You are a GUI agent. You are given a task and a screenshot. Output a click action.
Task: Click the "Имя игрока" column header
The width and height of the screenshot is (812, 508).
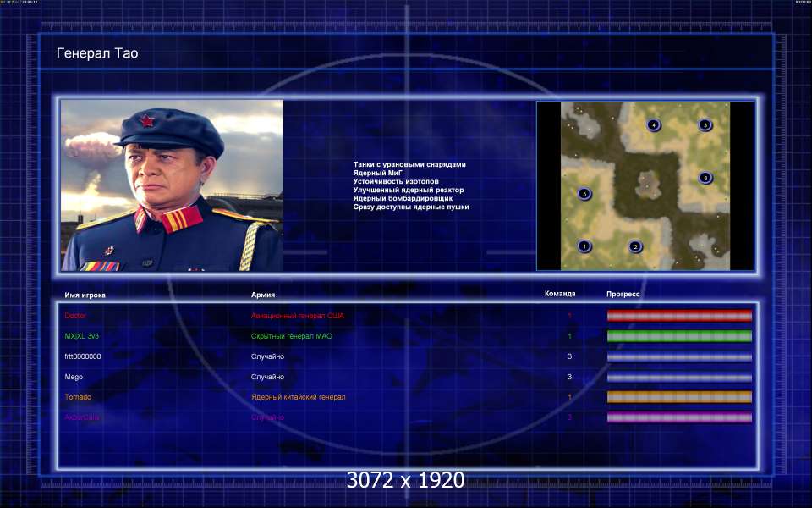85,295
